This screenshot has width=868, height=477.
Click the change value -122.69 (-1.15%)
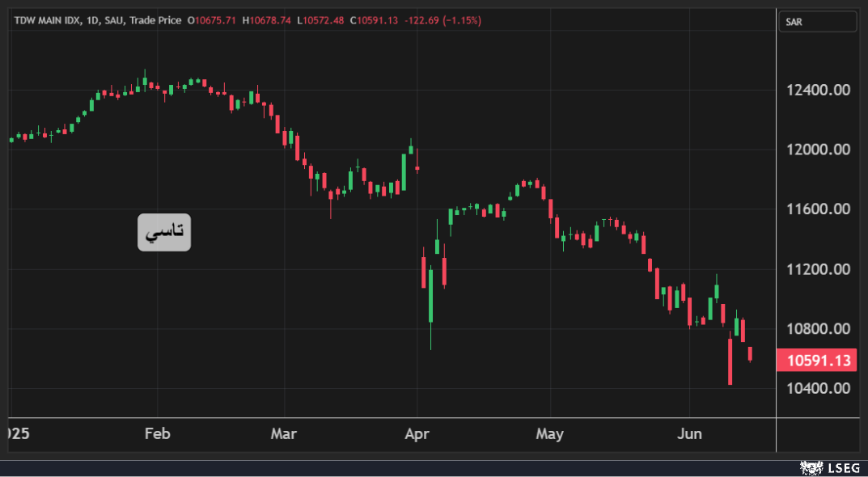pyautogui.click(x=442, y=20)
